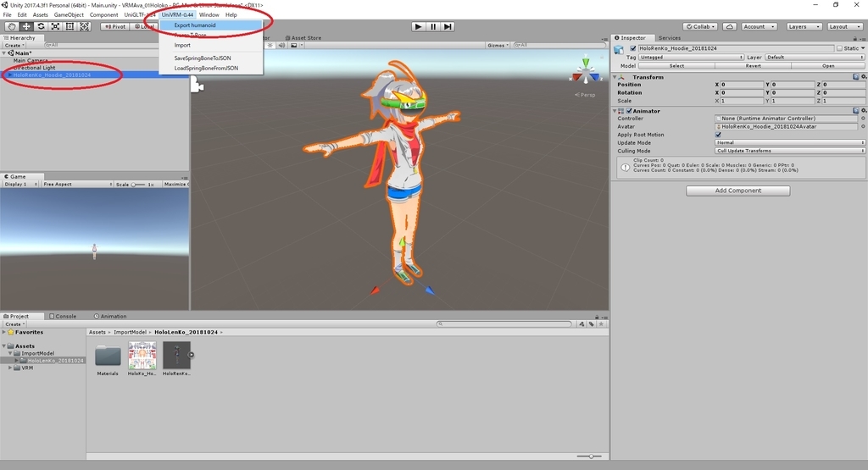This screenshot has height=470, width=868.
Task: Open the Account dropdown
Action: click(x=759, y=26)
